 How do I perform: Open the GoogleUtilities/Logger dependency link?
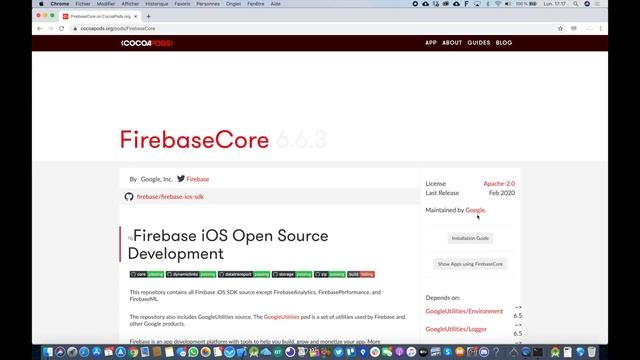tap(456, 329)
